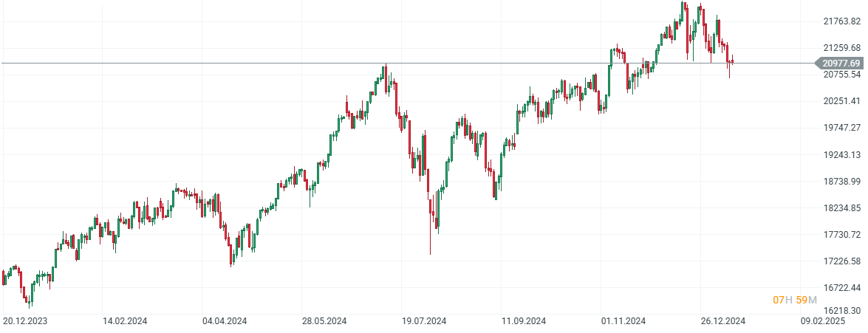Image resolution: width=868 pixels, height=333 pixels.
Task: Click the 26.12.2024 date marker
Action: coord(723,321)
